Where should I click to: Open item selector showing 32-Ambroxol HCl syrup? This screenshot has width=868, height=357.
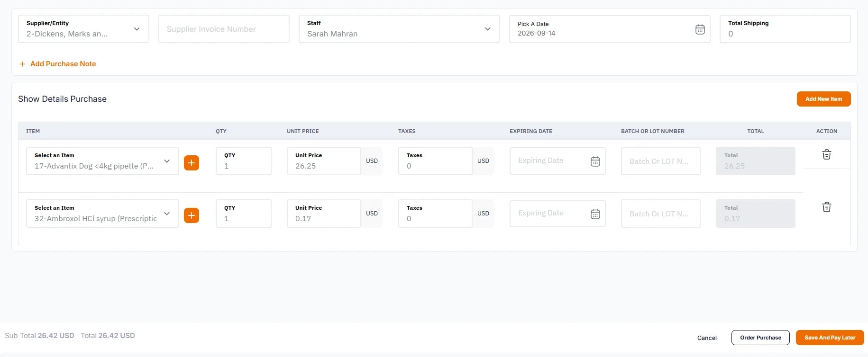[x=102, y=214]
